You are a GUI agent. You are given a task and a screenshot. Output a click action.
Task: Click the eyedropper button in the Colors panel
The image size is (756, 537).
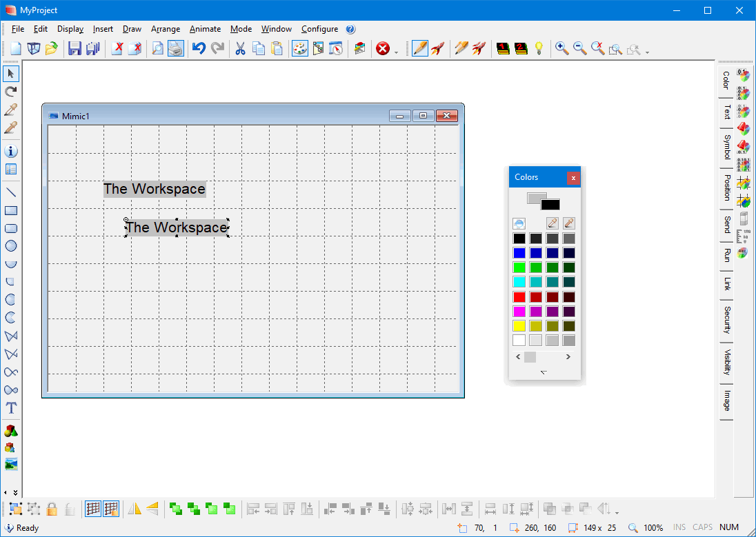(x=551, y=223)
